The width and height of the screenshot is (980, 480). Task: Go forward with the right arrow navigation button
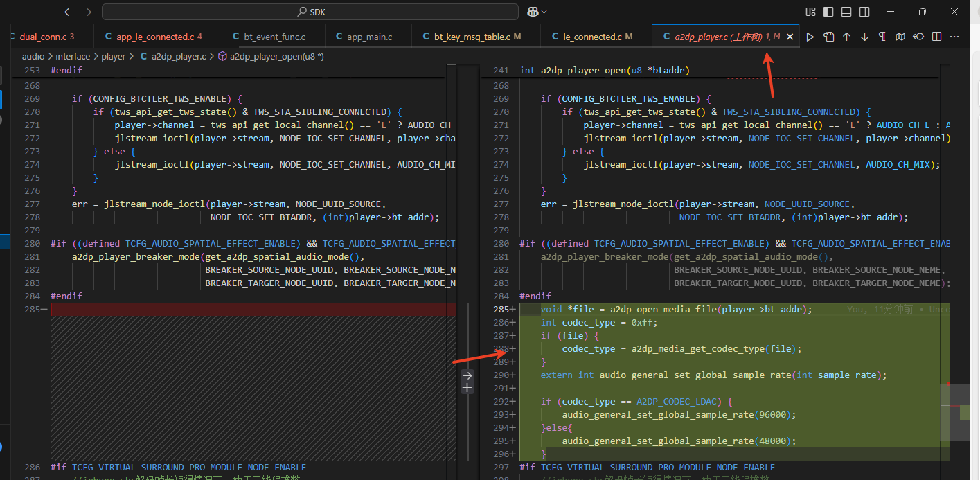[87, 12]
